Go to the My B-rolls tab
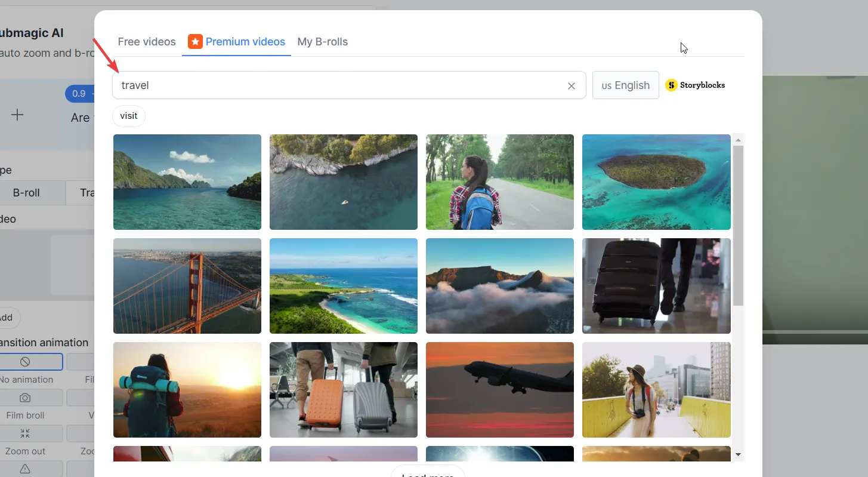The image size is (868, 477). 322,42
